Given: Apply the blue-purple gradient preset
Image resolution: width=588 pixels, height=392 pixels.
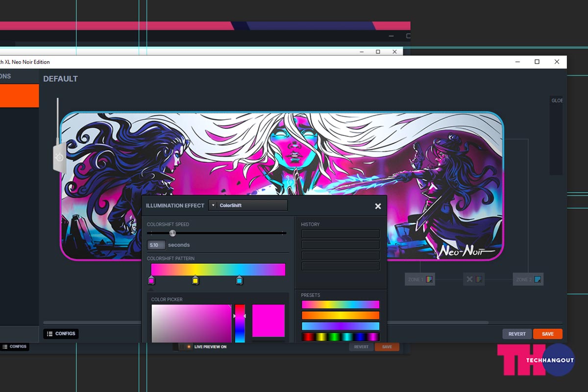Looking at the screenshot, I should pos(341,326).
